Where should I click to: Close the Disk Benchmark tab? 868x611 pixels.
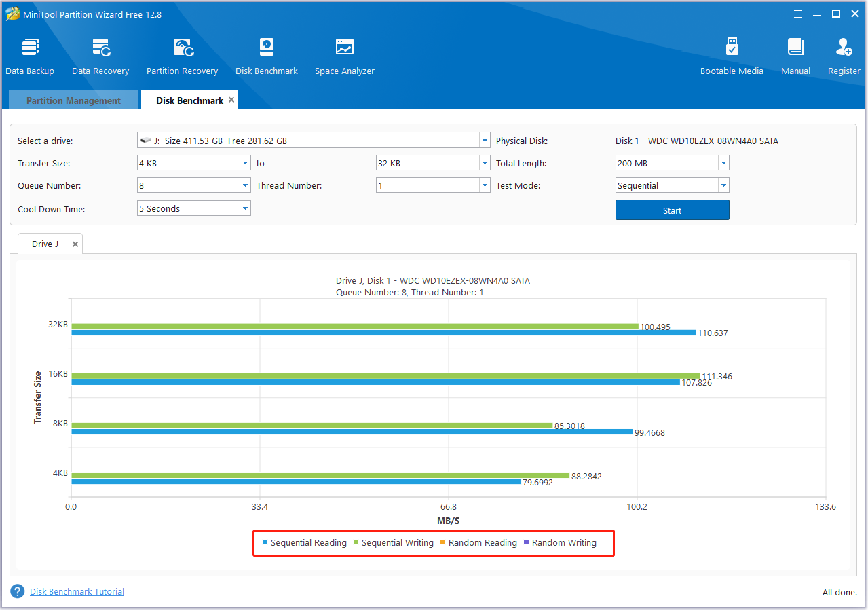pos(231,100)
